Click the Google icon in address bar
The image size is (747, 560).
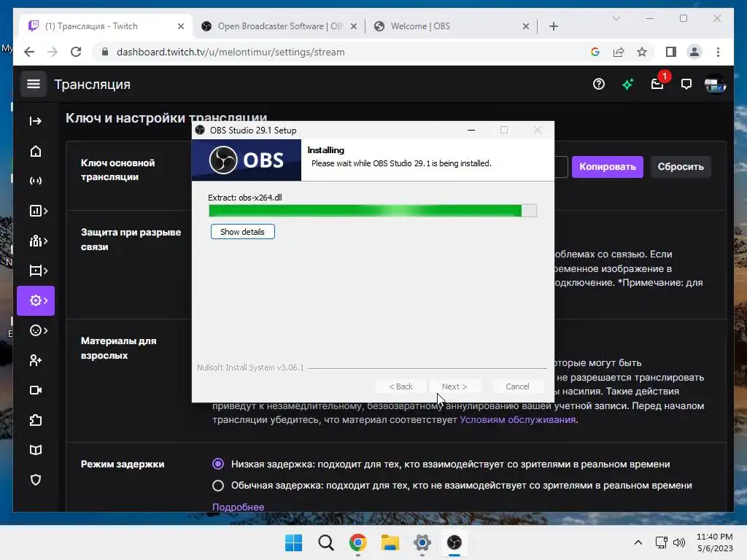click(x=595, y=52)
